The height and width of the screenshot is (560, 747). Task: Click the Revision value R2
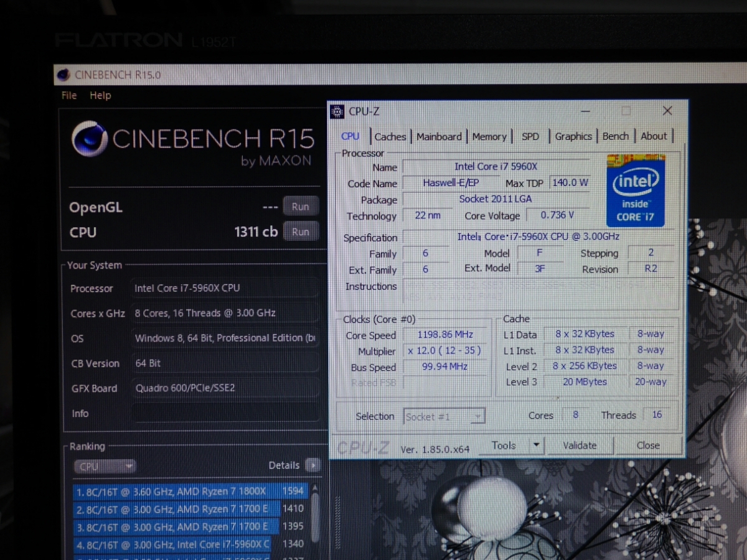coord(651,269)
